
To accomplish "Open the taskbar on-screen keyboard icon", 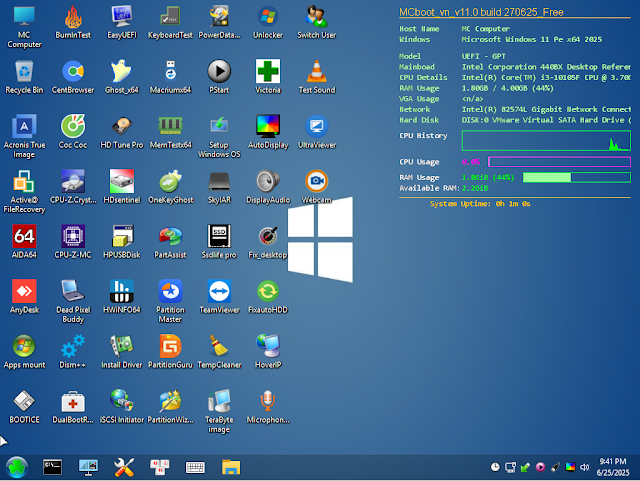I will coord(195,468).
